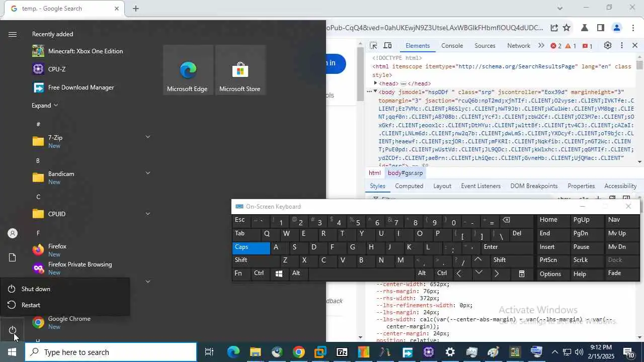Expand the head element node

coord(375,83)
